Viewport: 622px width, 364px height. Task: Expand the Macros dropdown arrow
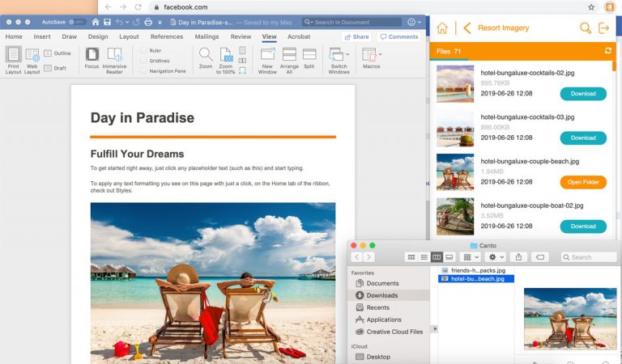tap(381, 54)
